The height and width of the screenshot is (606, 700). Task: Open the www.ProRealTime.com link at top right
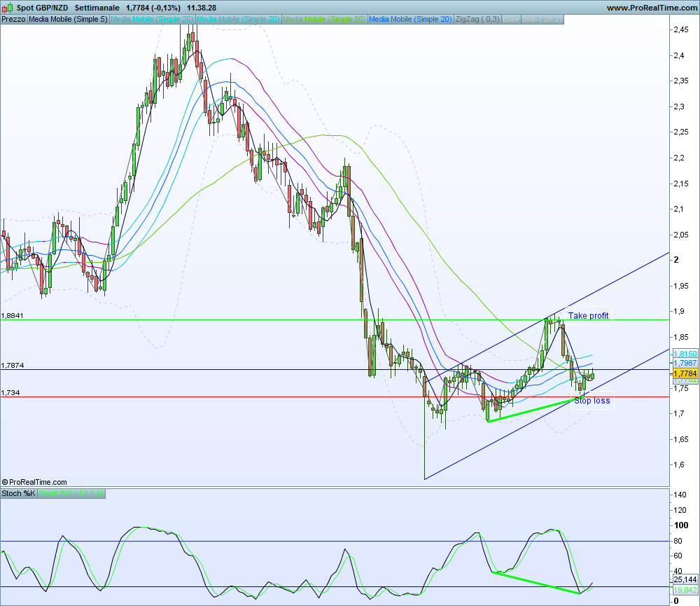651,8
